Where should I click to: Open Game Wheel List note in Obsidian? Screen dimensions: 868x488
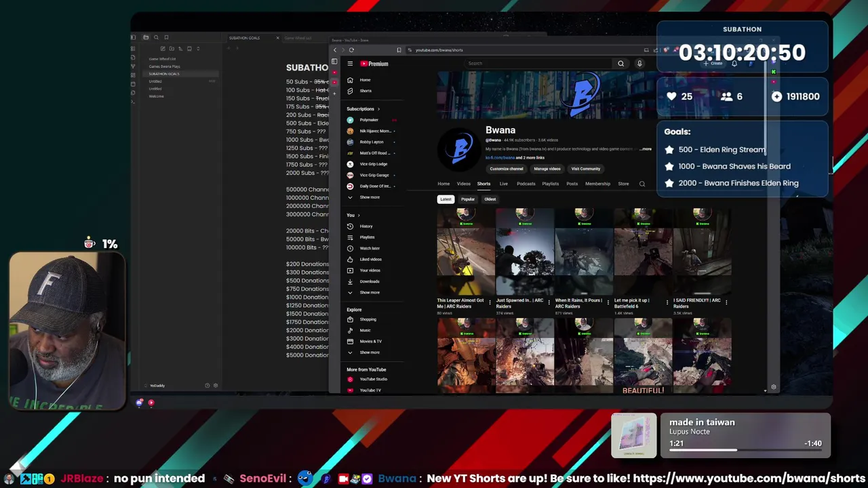pyautogui.click(x=162, y=59)
